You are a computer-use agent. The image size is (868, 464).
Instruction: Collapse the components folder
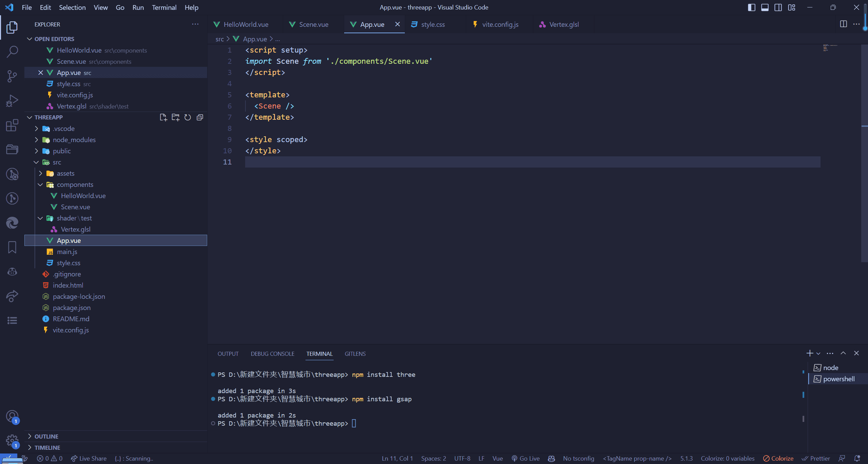pos(41,185)
